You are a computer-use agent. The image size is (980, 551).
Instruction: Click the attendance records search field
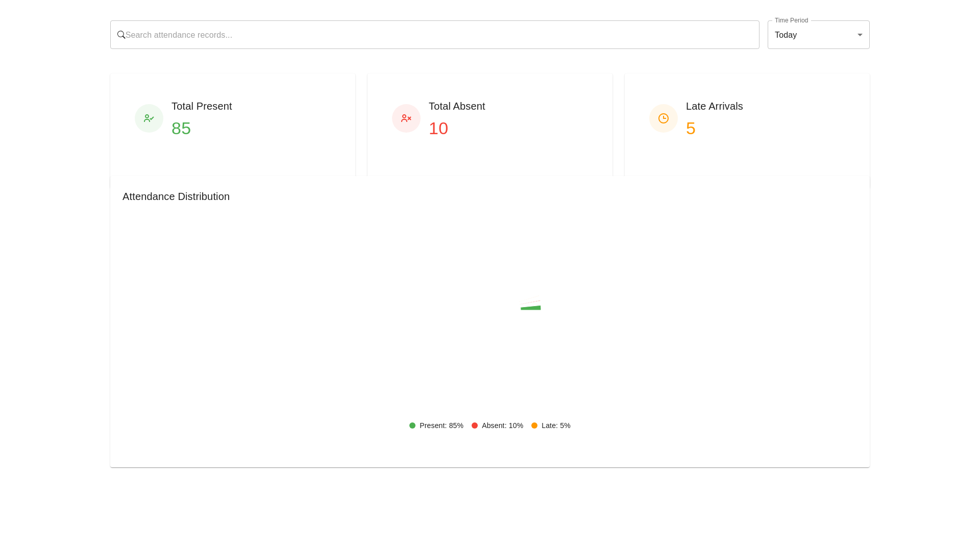pyautogui.click(x=434, y=35)
